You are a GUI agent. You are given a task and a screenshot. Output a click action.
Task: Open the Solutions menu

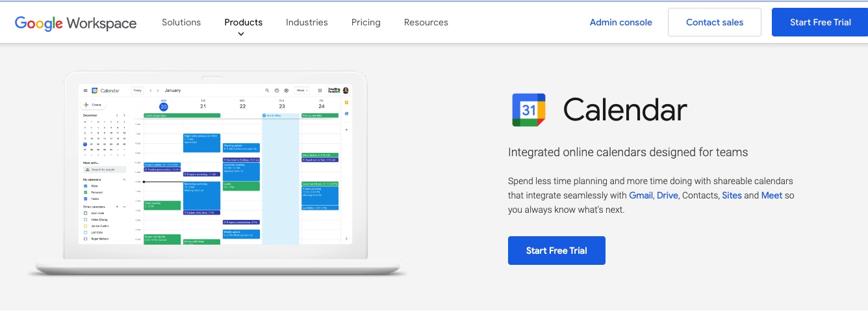[181, 22]
